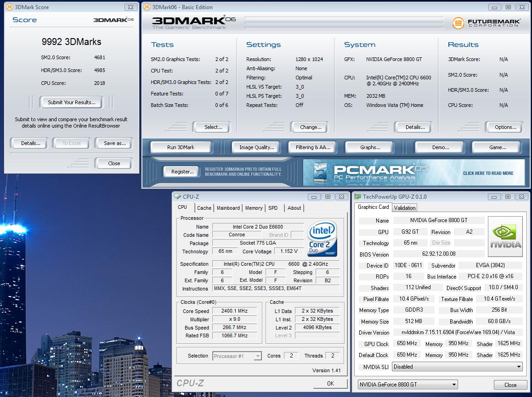532x397 pixels.
Task: Click the Resolution value '1280 x 1024'
Action: pyautogui.click(x=309, y=59)
